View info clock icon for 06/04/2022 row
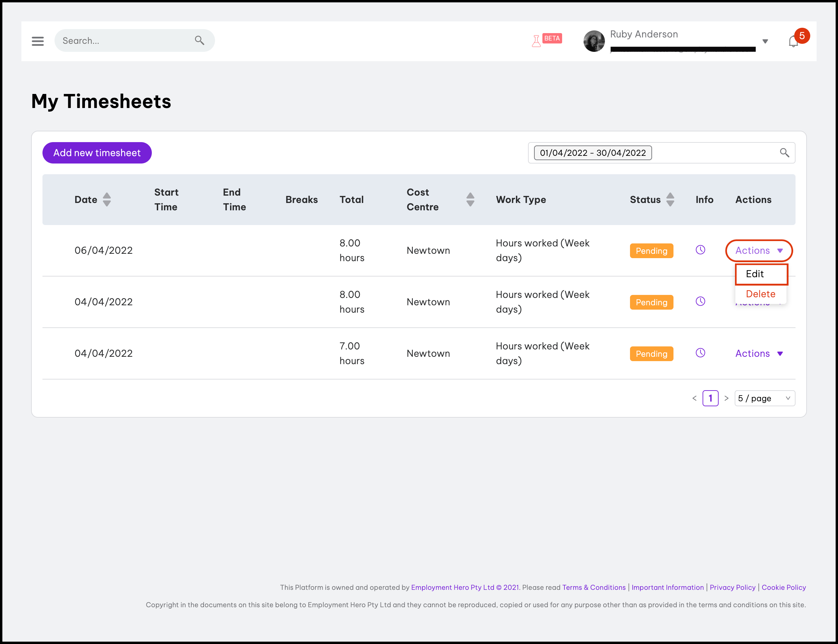 coord(700,250)
